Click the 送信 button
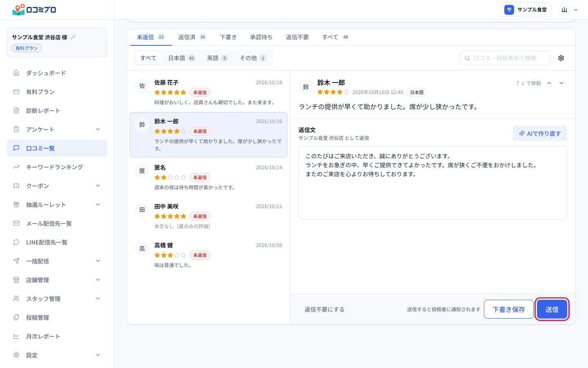 point(552,309)
